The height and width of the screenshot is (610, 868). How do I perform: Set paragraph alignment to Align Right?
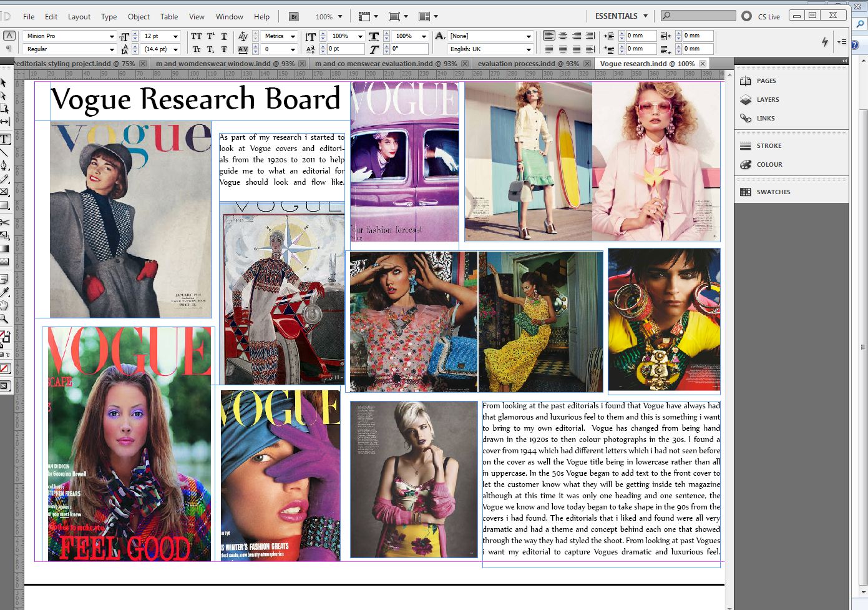[x=577, y=36]
